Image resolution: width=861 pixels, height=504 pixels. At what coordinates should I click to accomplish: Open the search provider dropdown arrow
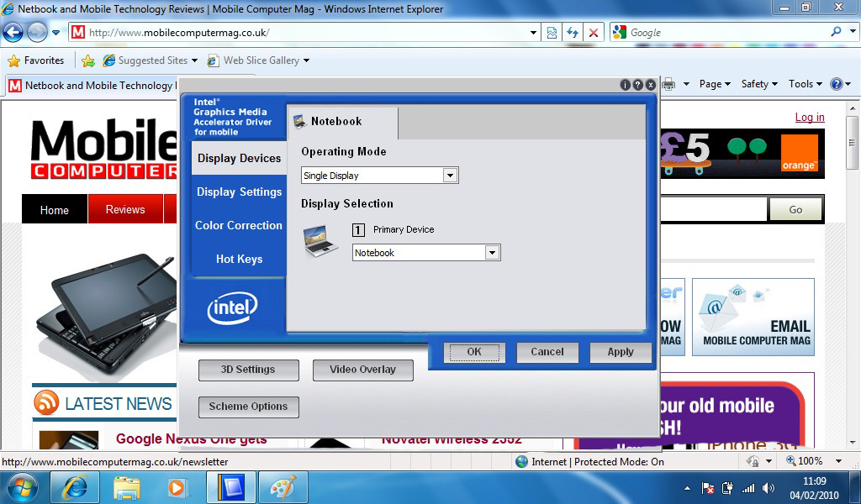[853, 33]
